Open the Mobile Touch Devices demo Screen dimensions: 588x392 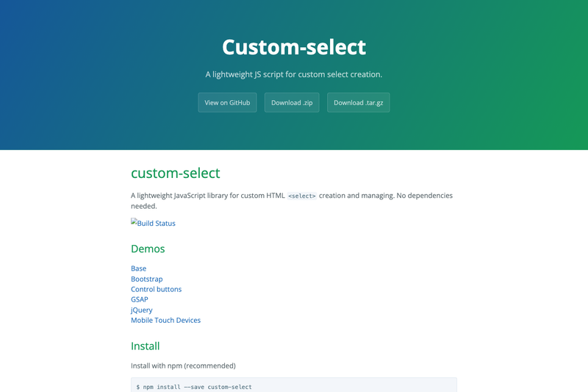(166, 321)
